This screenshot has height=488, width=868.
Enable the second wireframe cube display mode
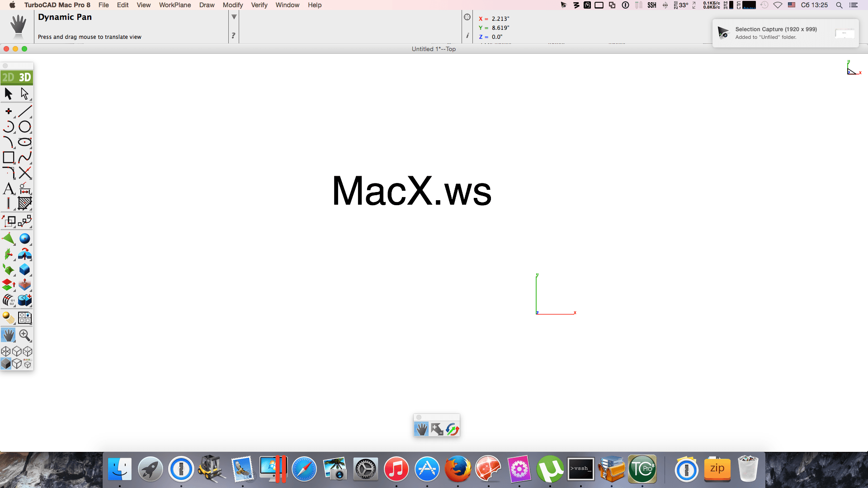pyautogui.click(x=17, y=351)
